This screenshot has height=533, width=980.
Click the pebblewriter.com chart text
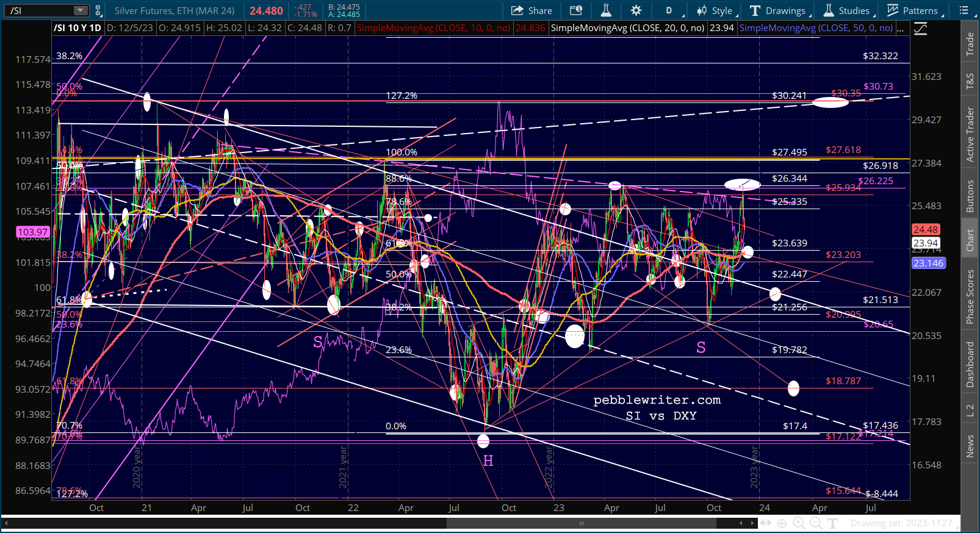click(657, 400)
